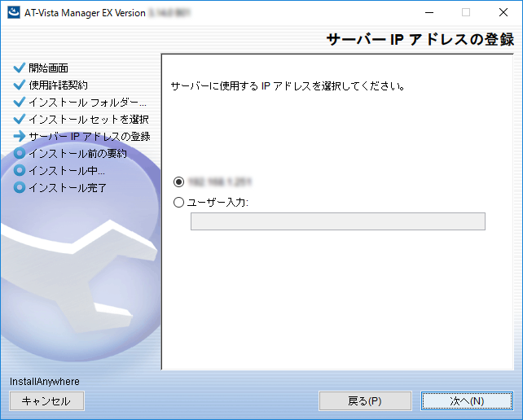Click the InstallAnywhere label
This screenshot has height=420, width=523.
pos(45,381)
